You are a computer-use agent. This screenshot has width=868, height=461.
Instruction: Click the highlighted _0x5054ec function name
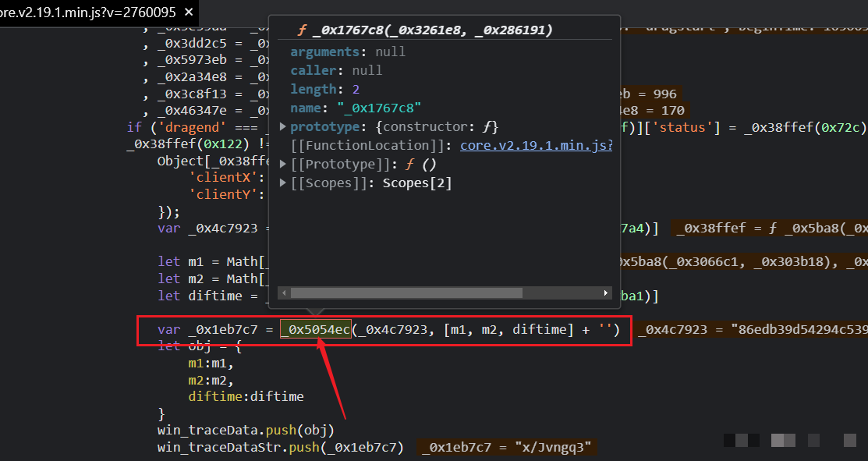point(316,330)
